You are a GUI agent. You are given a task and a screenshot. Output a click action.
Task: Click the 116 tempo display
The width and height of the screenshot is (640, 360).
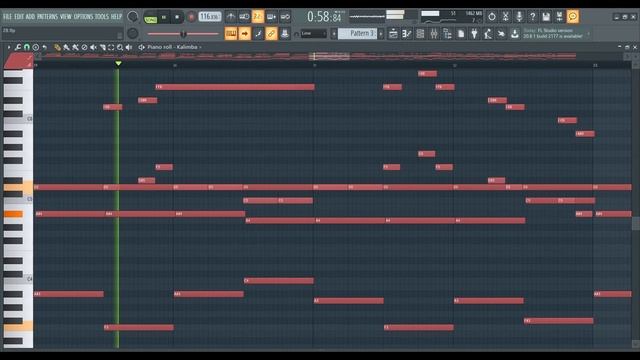(x=209, y=17)
